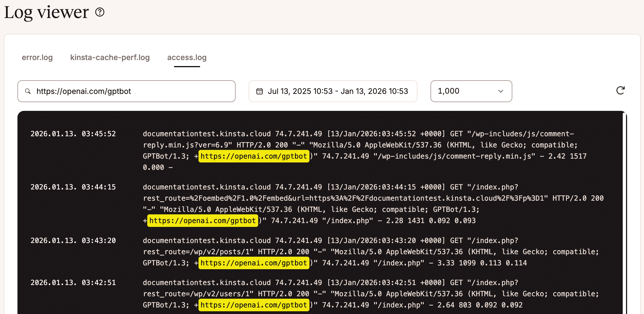Click the highlighted gptbot URL in the last entry
Image resolution: width=644 pixels, height=314 pixels.
pos(254,305)
